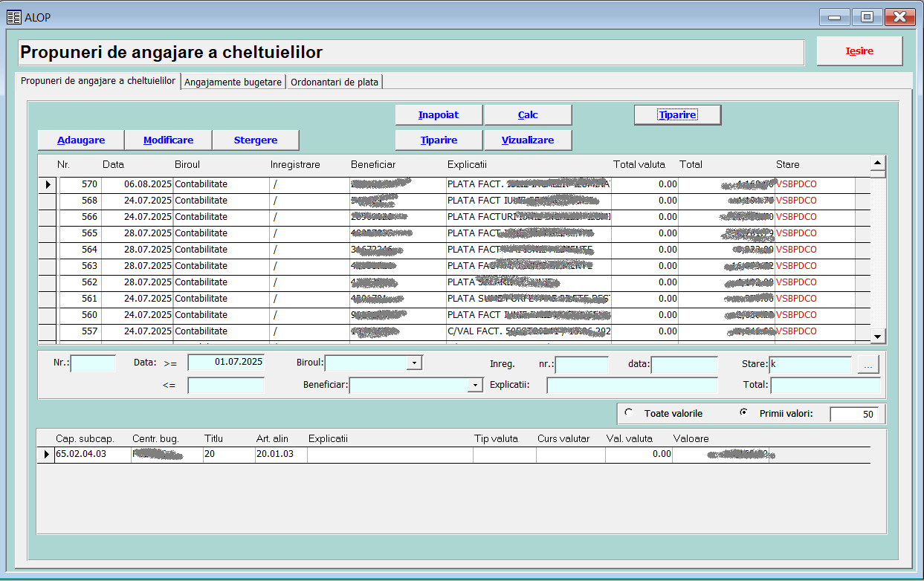Switch to the Angajamente bugetare tab

point(233,82)
